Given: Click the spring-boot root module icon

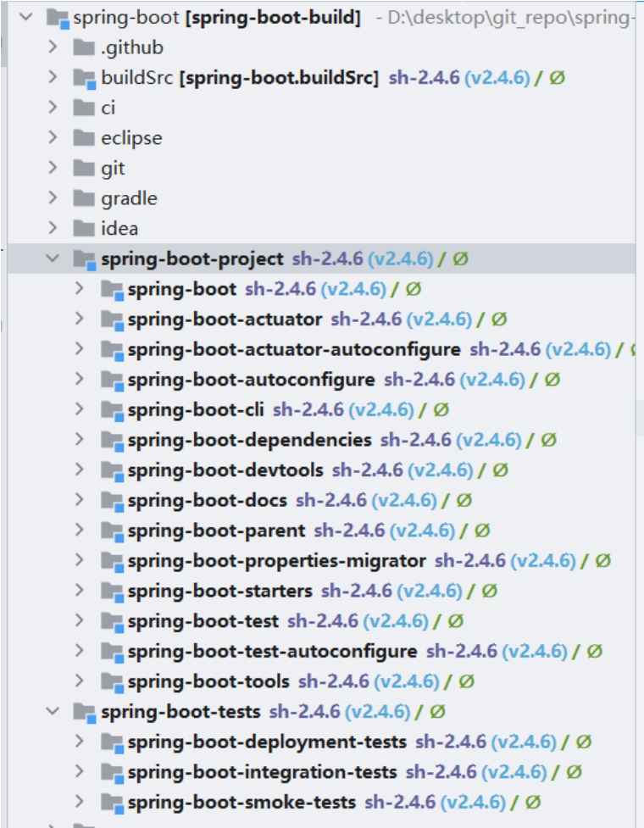Looking at the screenshot, I should [58, 19].
